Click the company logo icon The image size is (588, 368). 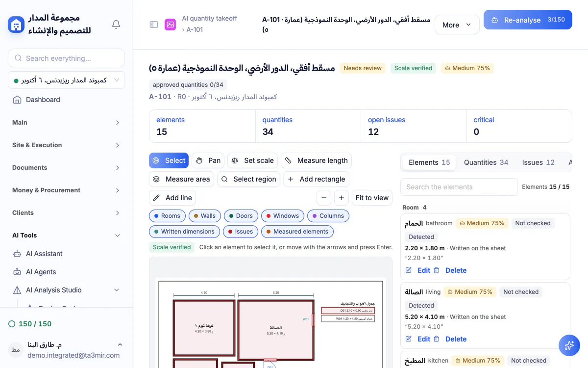click(x=16, y=25)
